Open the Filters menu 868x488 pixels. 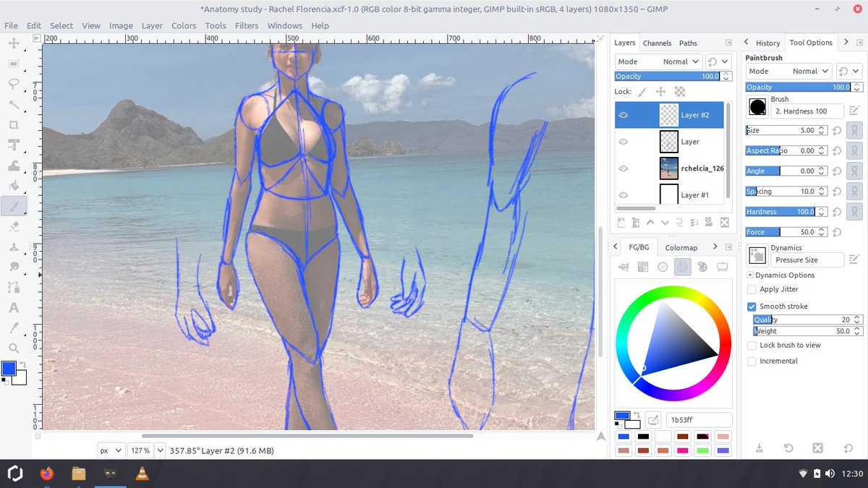[247, 25]
